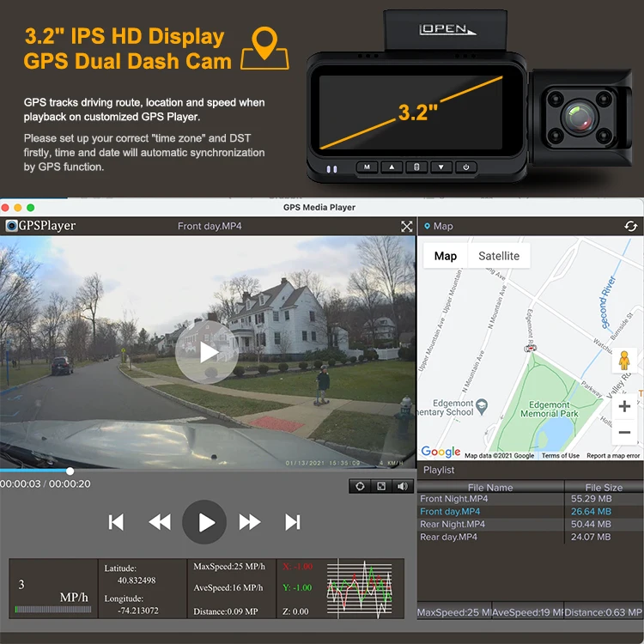Click the elapsed time 00:00:03 readout

pyautogui.click(x=21, y=483)
